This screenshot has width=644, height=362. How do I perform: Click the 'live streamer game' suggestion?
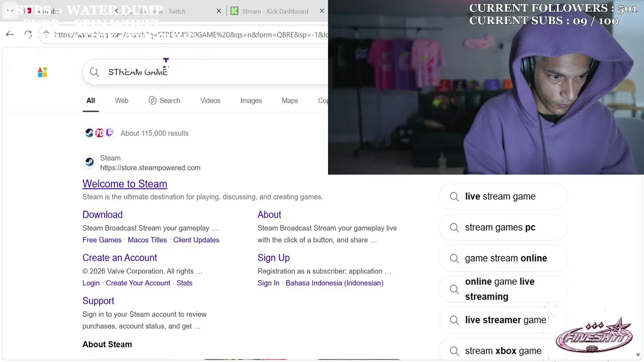[x=503, y=320]
